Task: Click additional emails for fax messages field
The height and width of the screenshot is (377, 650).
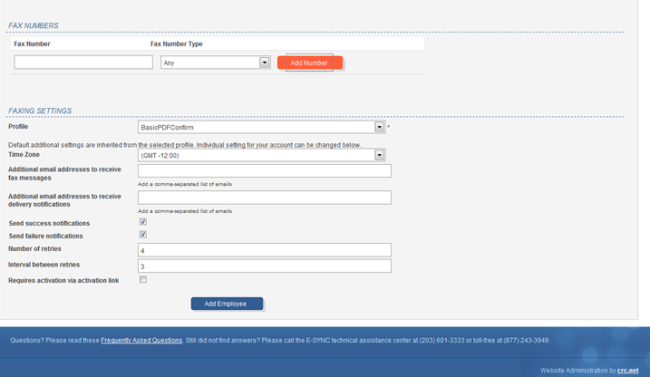Action: 264,170
